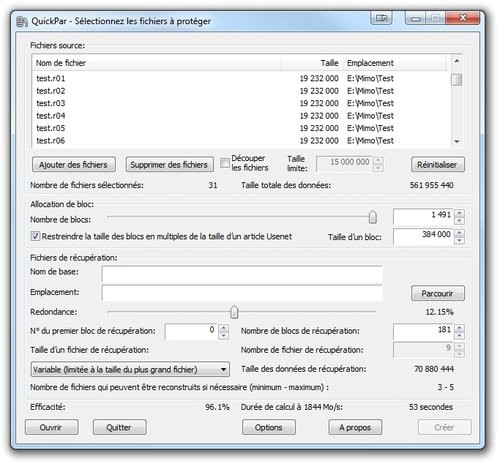Enable Découper les fichiers checkbox
The width and height of the screenshot is (500, 464).
tap(225, 163)
